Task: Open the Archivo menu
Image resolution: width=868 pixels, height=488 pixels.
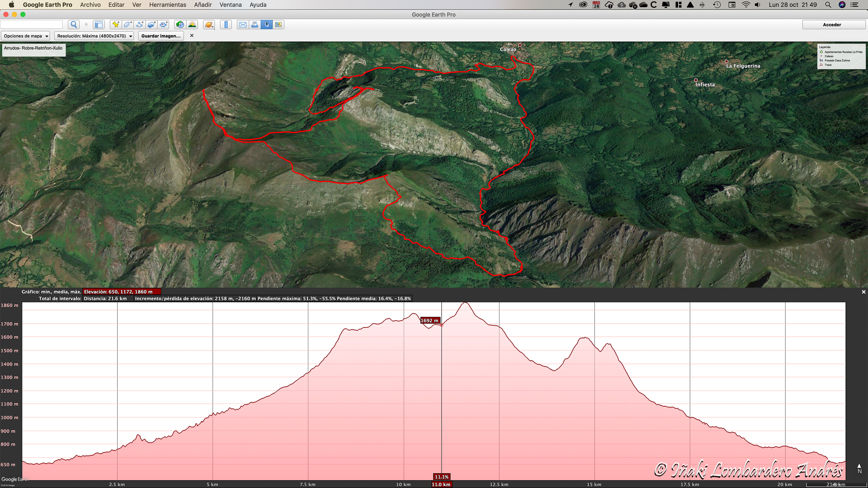Action: (90, 5)
